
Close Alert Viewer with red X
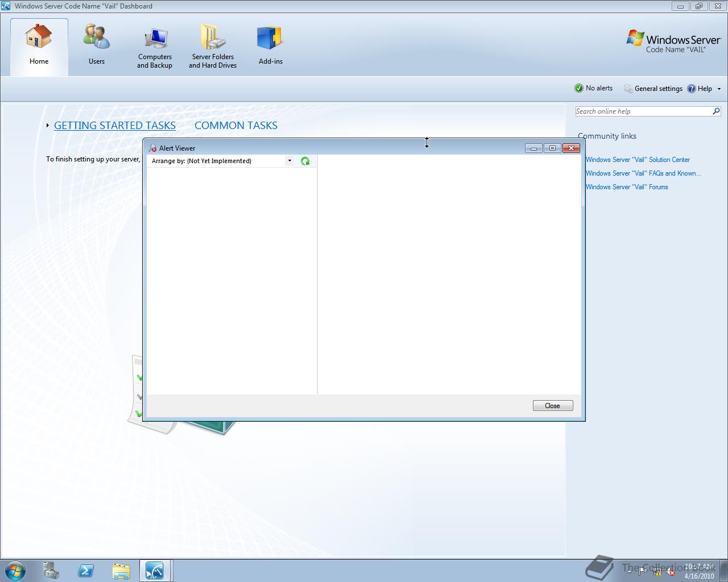tap(571, 148)
